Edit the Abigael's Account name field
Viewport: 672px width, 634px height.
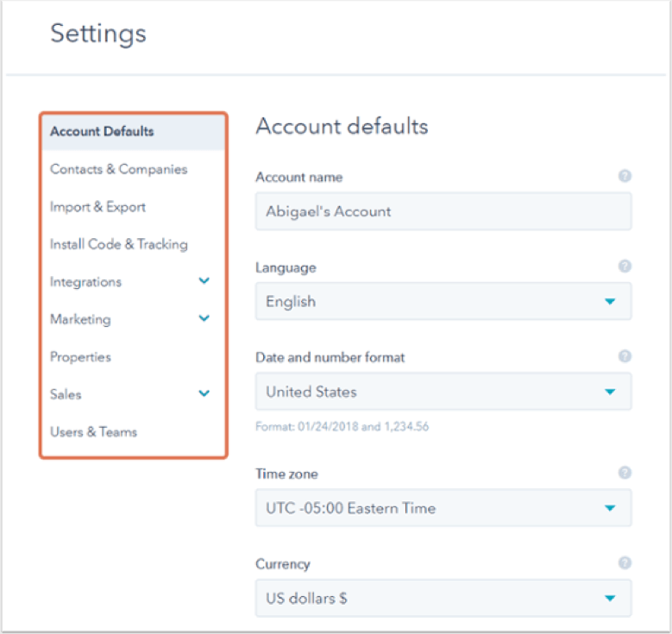(443, 211)
